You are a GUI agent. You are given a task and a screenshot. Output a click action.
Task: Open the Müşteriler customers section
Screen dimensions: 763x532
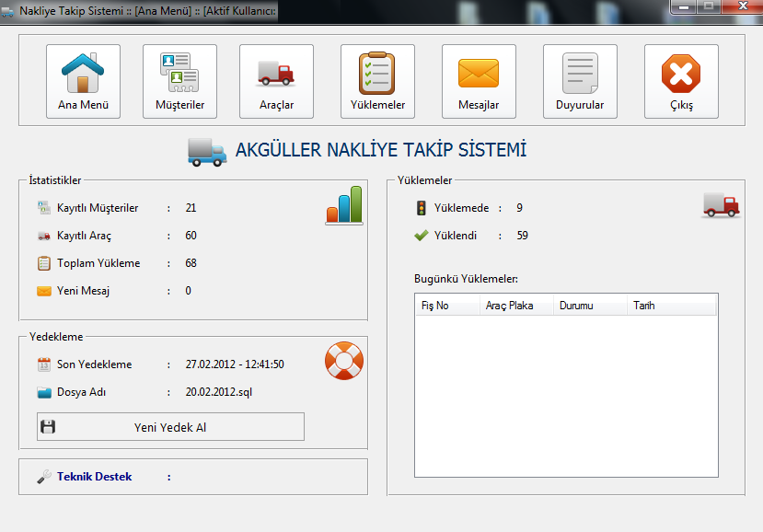(x=179, y=81)
